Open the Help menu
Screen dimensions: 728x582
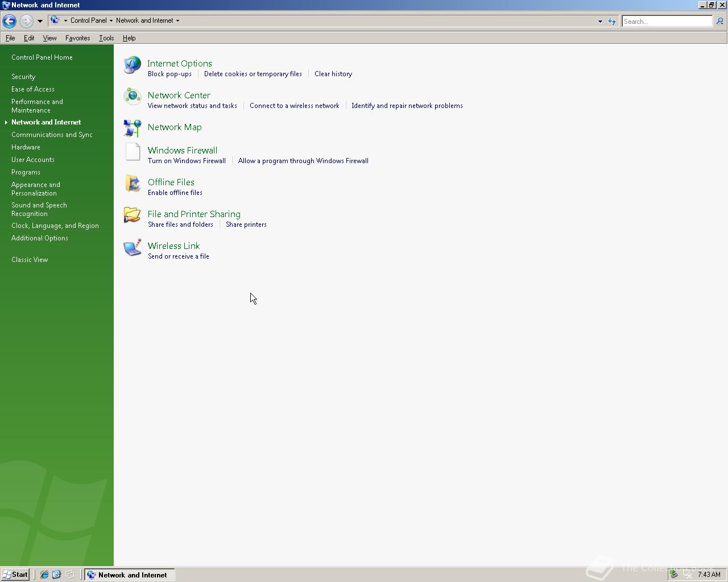tap(129, 38)
